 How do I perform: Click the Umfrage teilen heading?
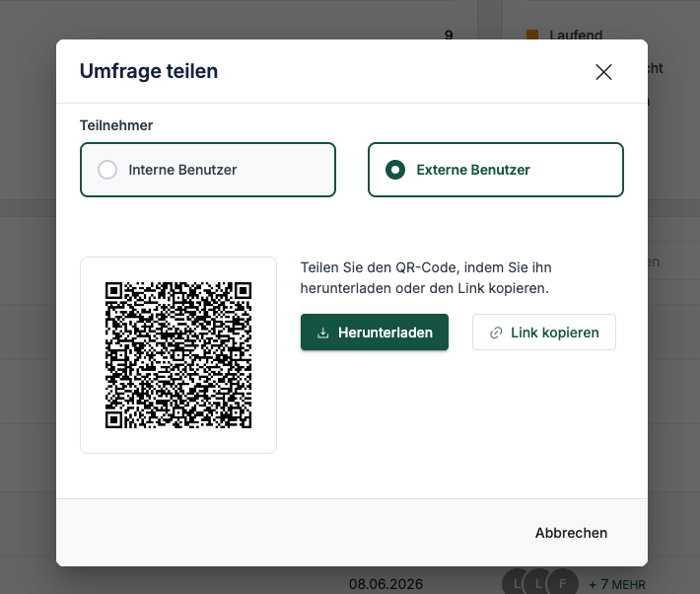pos(149,71)
